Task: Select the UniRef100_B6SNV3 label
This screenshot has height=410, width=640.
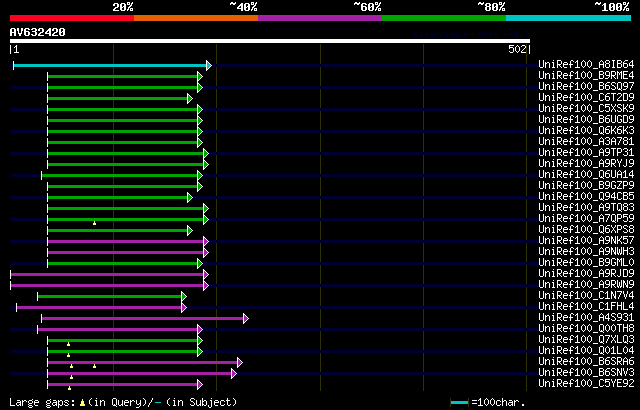Action: point(586,373)
